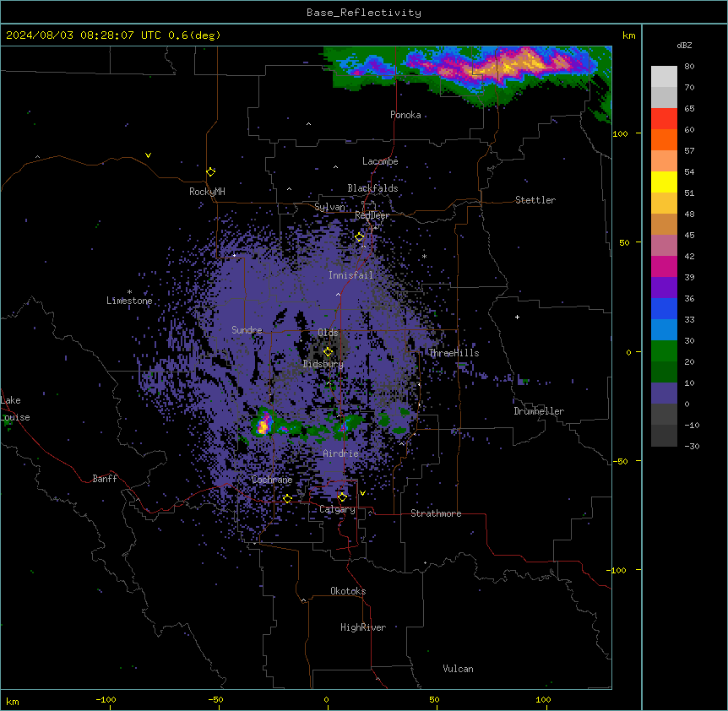This screenshot has width=728, height=711.
Task: Click the 0 tick on the bottom axis
Action: click(x=326, y=699)
